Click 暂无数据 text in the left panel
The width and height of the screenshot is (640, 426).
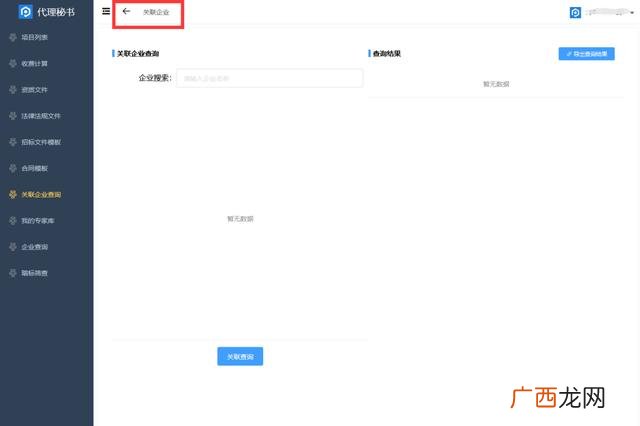click(240, 219)
